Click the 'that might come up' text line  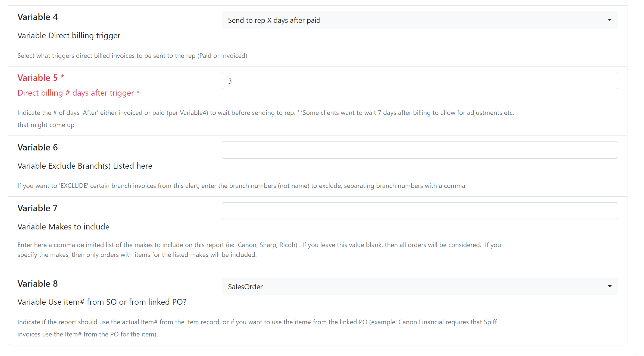(46, 125)
